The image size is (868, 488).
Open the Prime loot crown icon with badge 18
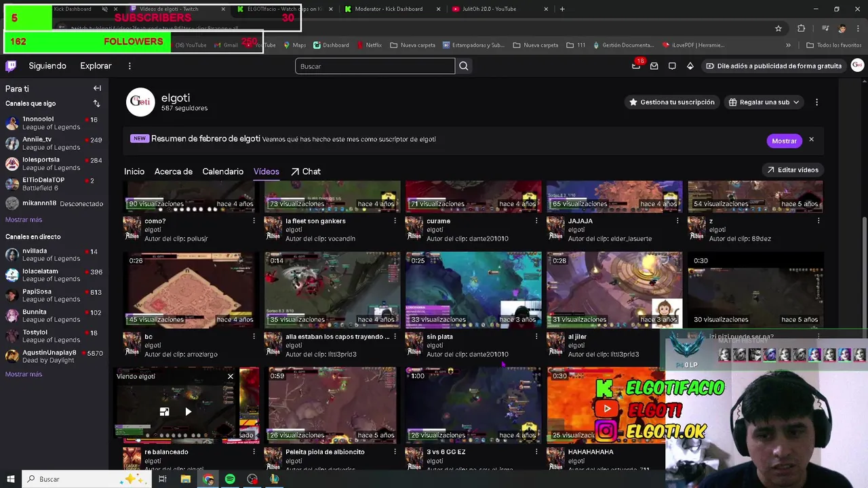636,66
